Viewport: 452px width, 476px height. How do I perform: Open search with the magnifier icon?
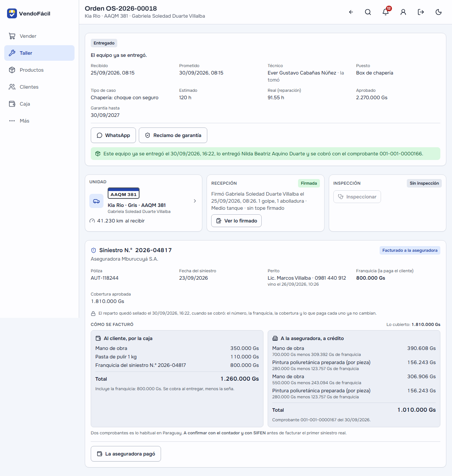point(368,12)
